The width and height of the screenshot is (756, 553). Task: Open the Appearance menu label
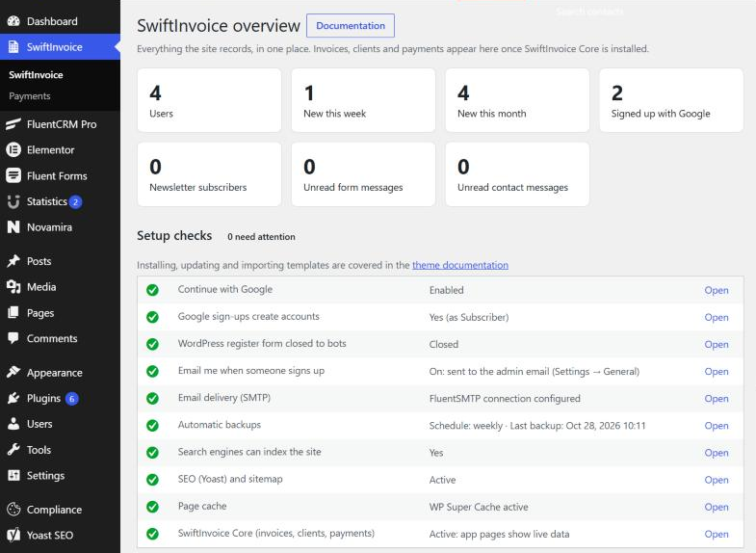pyautogui.click(x=55, y=373)
